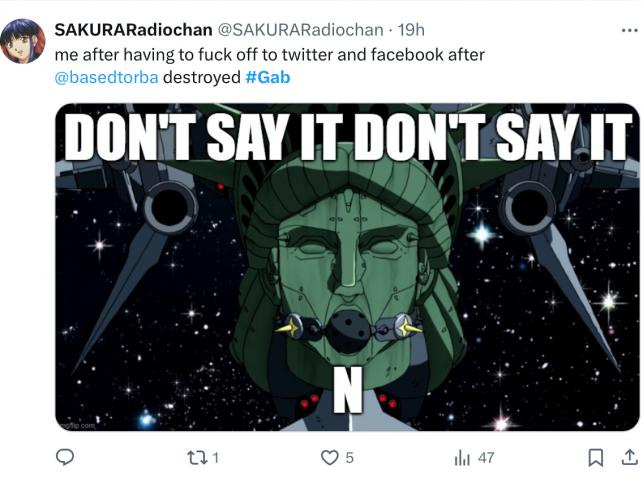The width and height of the screenshot is (643, 482).
Task: Open view analytics bar chart icon
Action: click(462, 458)
